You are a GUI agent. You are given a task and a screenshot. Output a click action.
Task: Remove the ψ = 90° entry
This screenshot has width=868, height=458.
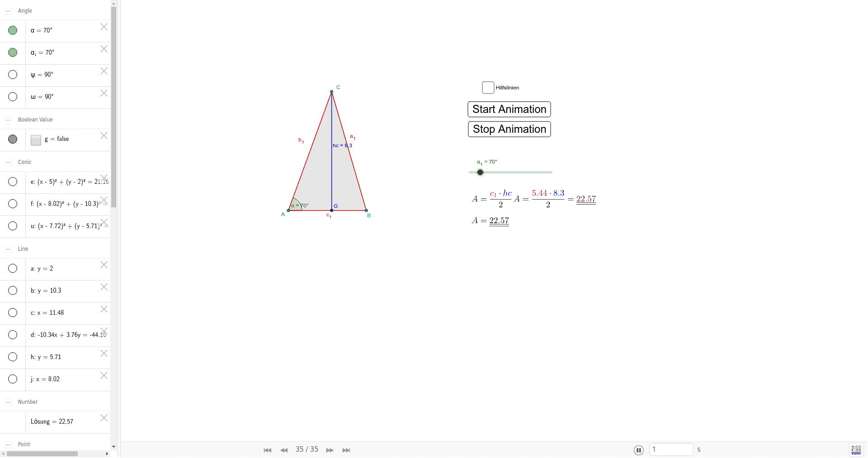click(x=104, y=71)
